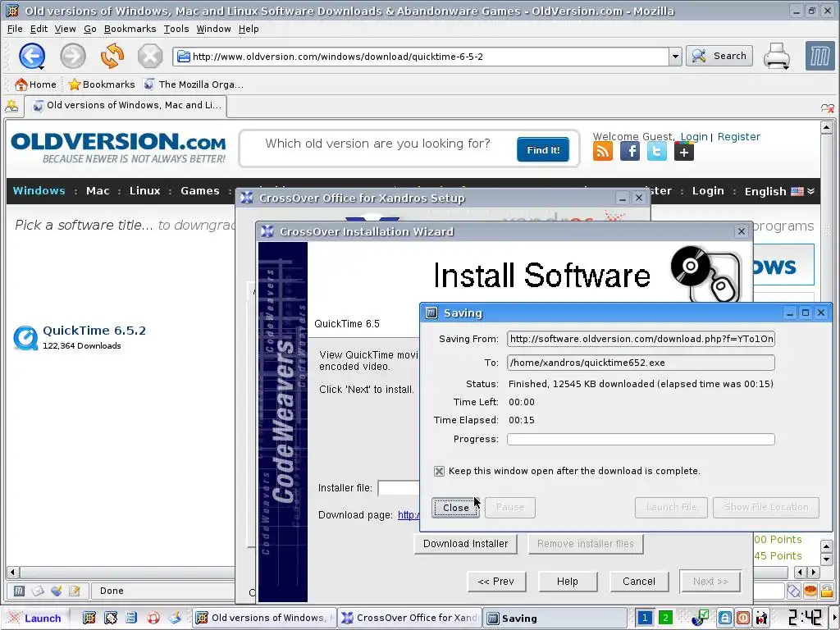Open the Edit menu
Image resolution: width=840 pixels, height=630 pixels.
pos(39,29)
